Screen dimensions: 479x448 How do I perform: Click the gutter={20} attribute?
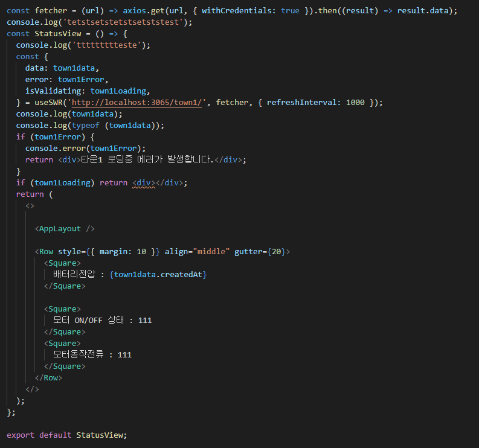pos(260,252)
